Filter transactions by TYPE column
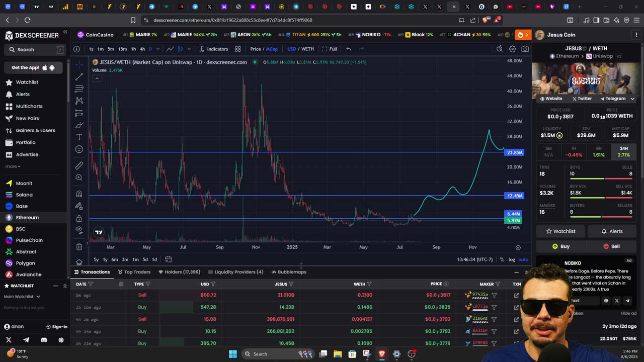 point(148,284)
